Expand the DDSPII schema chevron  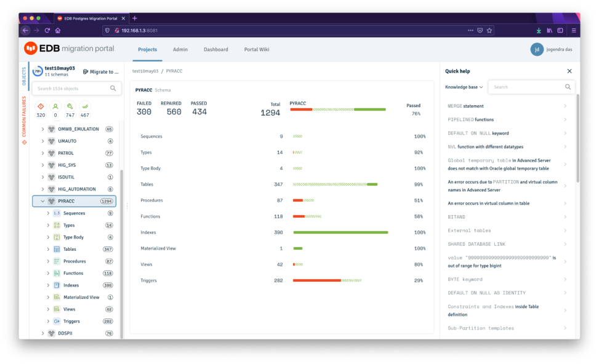tap(43, 333)
